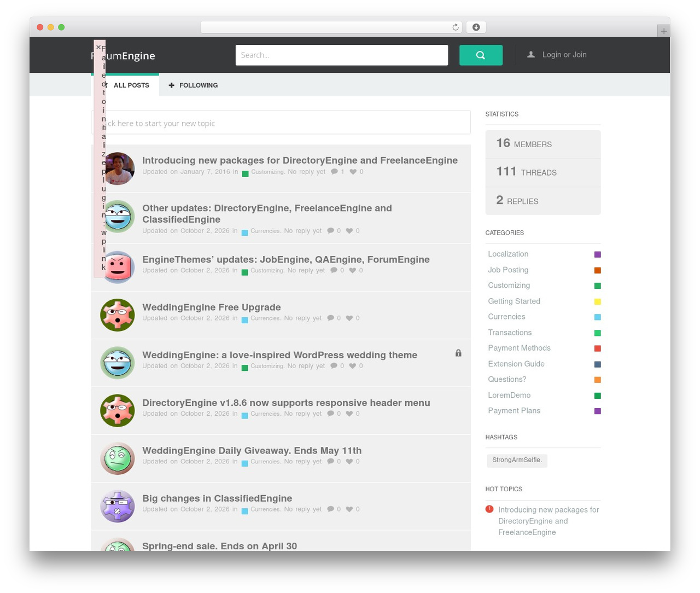Click the comment bubble on Big changes in ClassifiedEngine
This screenshot has width=700, height=593.
[x=330, y=509]
